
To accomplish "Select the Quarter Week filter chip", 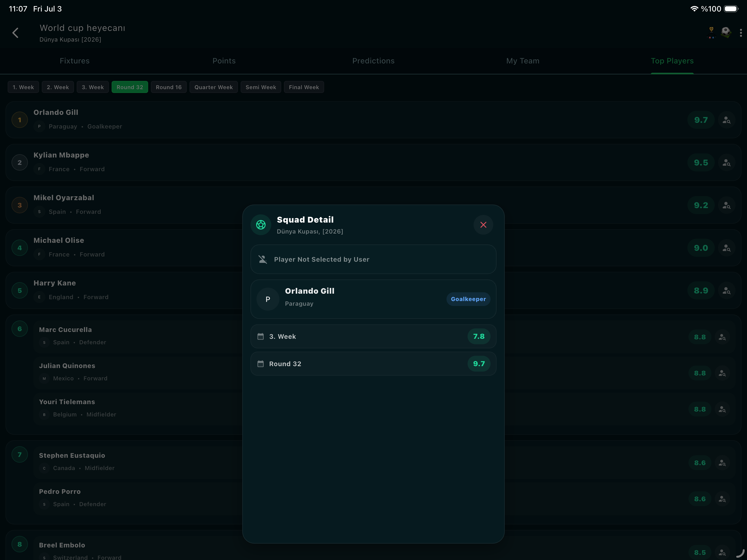I will [214, 87].
